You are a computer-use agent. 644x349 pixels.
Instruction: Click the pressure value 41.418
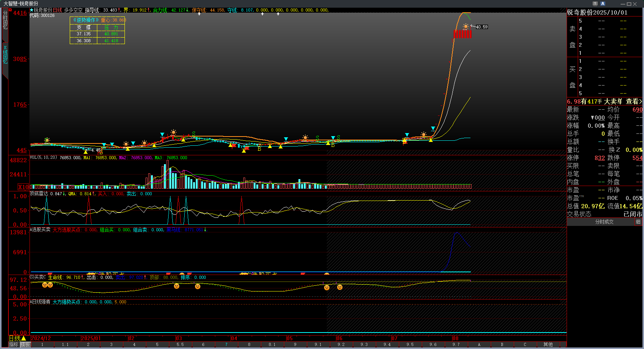click(111, 41)
